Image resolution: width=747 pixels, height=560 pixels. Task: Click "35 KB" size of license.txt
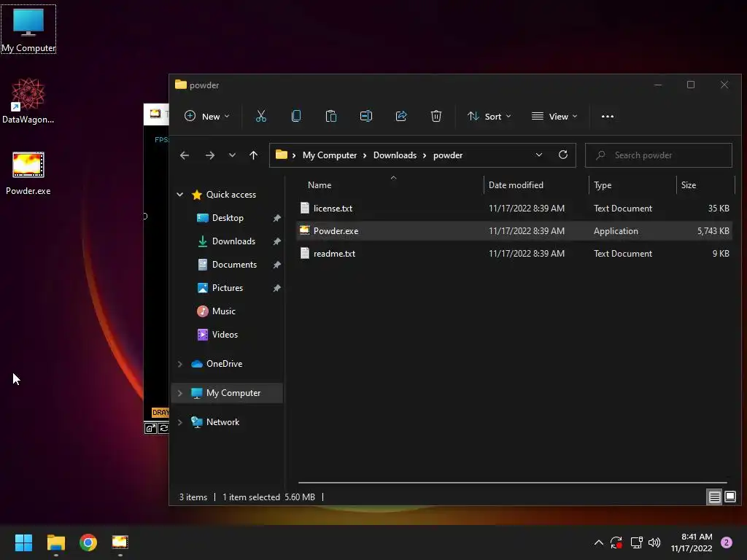[x=719, y=208]
